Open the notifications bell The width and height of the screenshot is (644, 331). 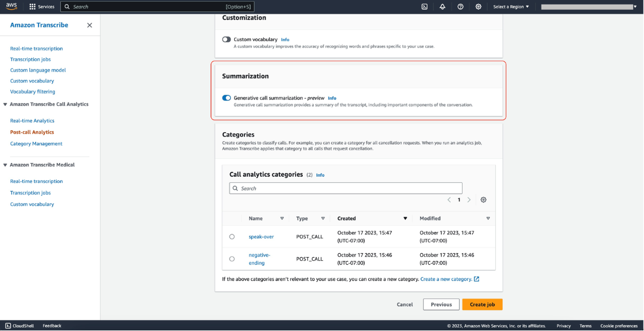coord(442,6)
